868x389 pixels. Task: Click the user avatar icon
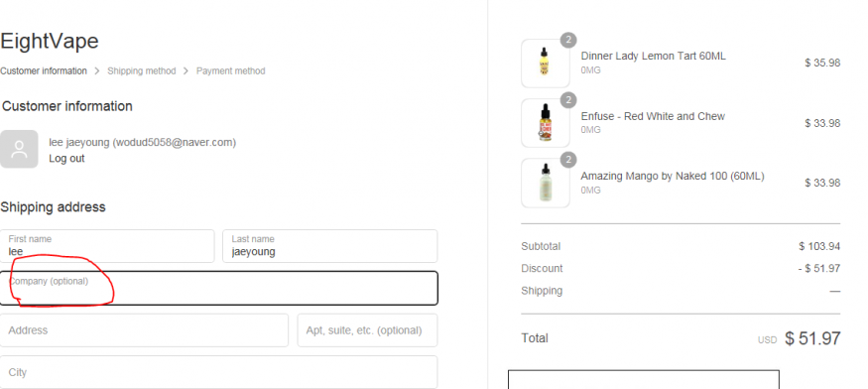[19, 149]
